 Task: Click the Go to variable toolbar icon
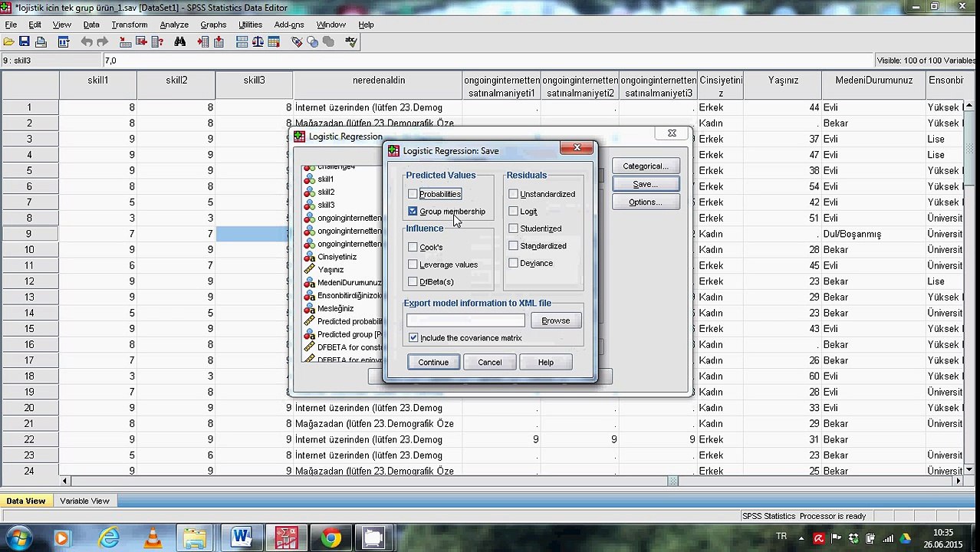[142, 42]
